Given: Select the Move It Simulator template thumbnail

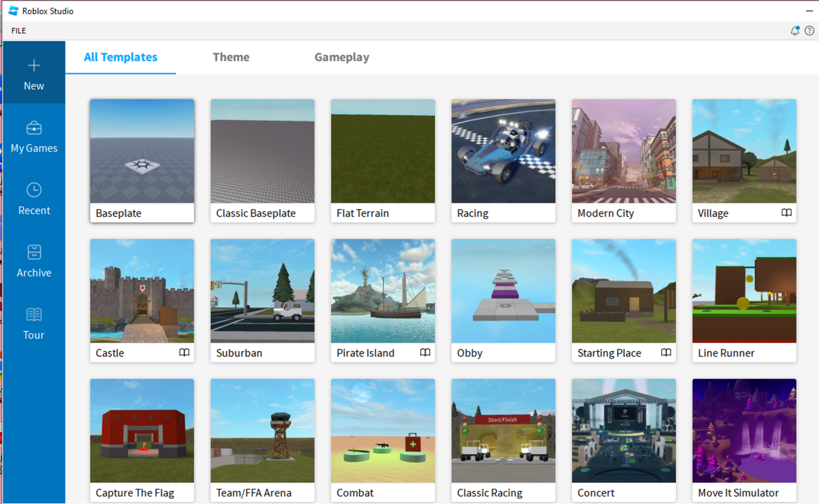Looking at the screenshot, I should pos(744,431).
